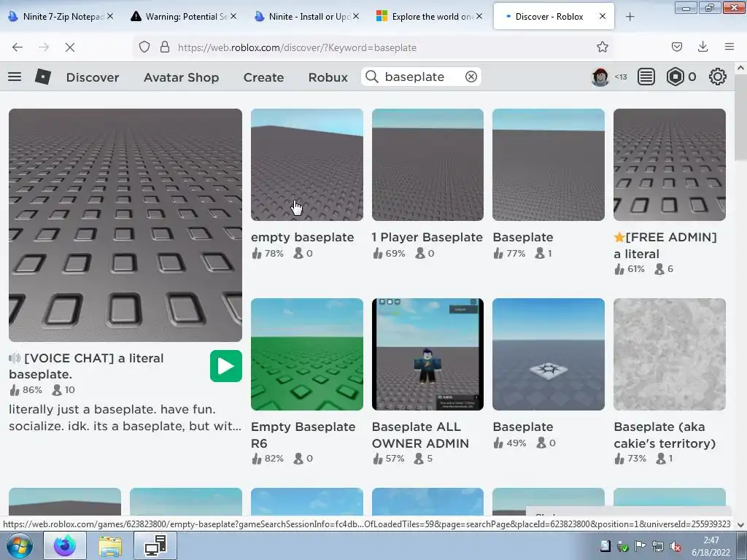Close the Discover - Roblox tab

coord(602,16)
